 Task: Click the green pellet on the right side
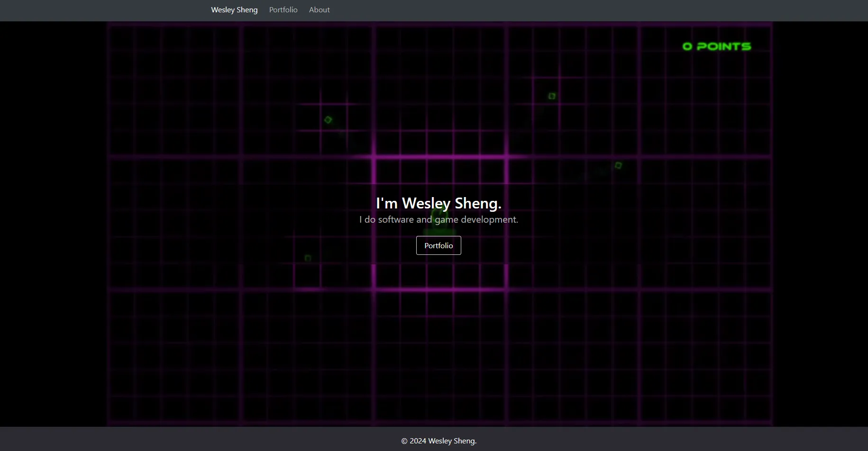[x=618, y=165]
